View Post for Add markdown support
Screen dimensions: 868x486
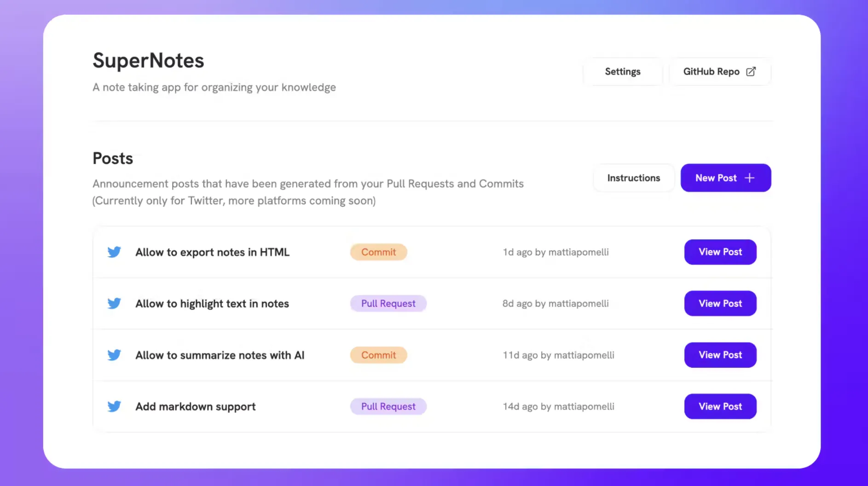click(x=720, y=406)
